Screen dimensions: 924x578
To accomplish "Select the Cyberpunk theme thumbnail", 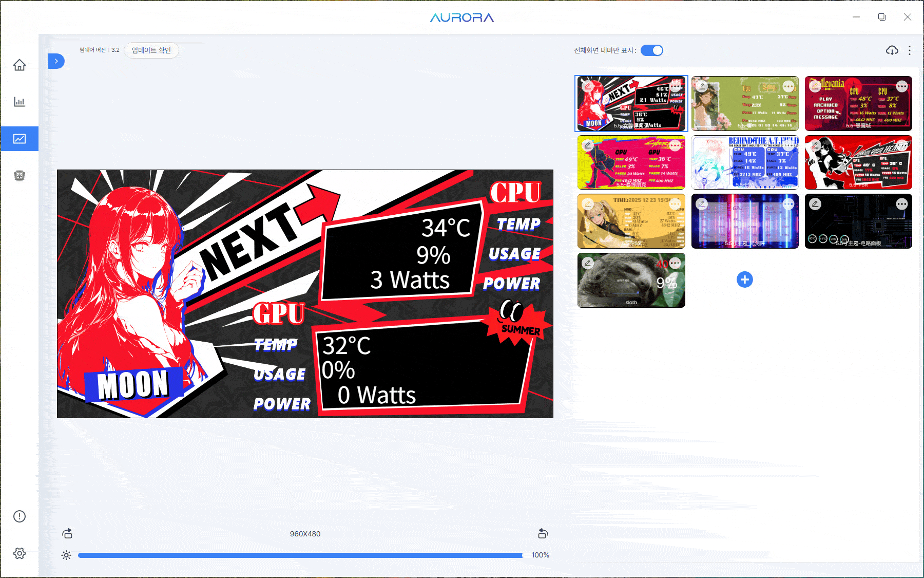I will click(631, 162).
